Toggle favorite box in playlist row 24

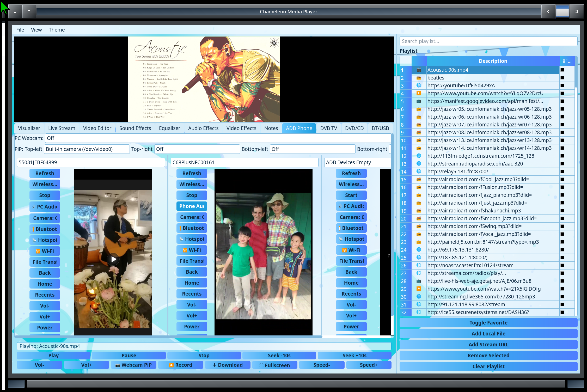coord(562,250)
